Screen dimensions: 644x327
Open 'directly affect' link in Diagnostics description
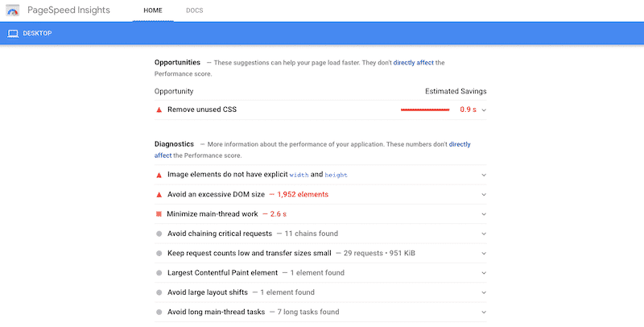460,144
